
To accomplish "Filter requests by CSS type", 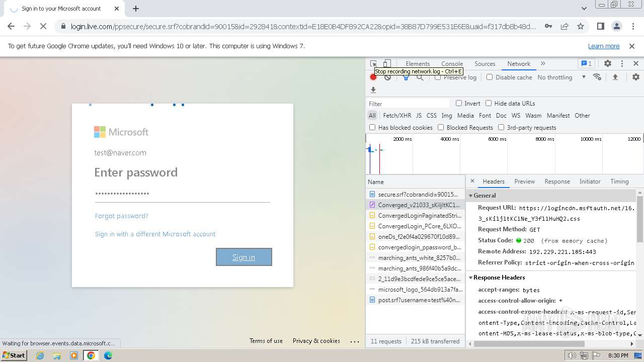I will tap(432, 116).
